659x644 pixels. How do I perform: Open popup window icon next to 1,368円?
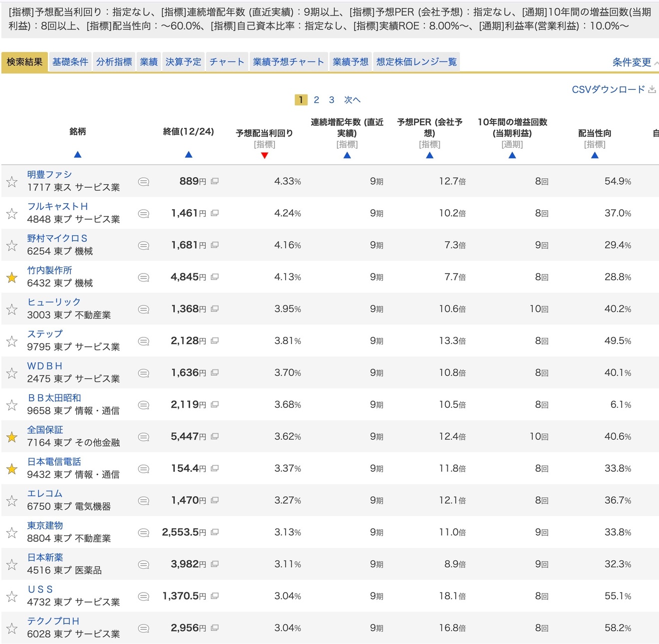tap(215, 309)
